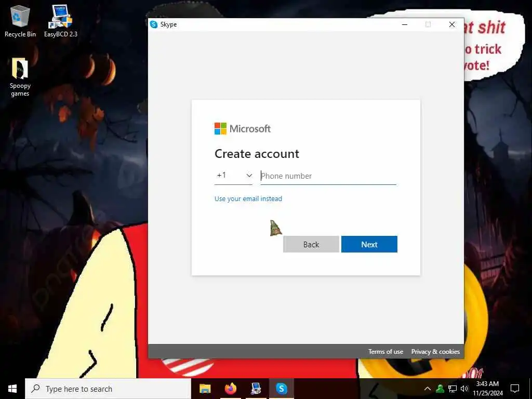Image resolution: width=532 pixels, height=399 pixels.
Task: Open the Privacy & cookies link
Action: pyautogui.click(x=435, y=352)
